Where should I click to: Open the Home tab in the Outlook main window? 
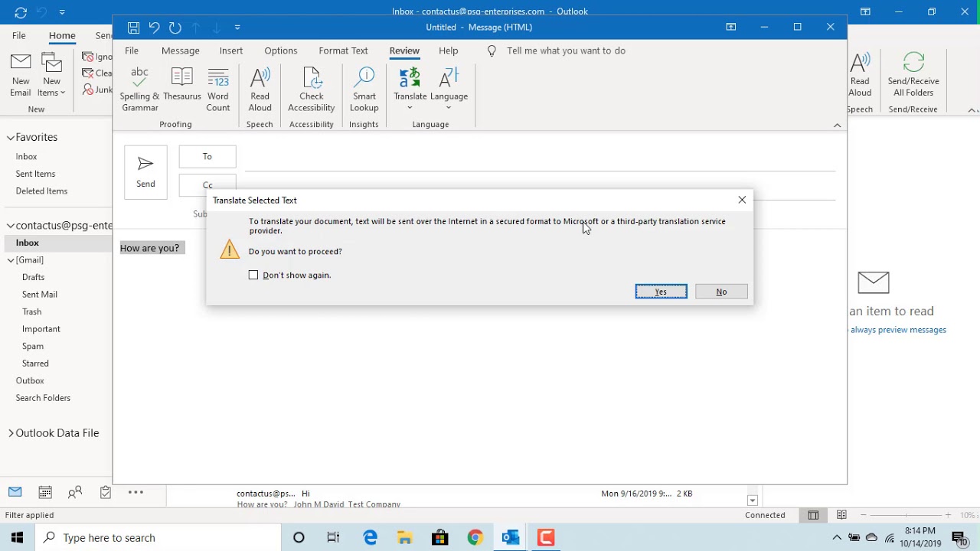pos(62,35)
